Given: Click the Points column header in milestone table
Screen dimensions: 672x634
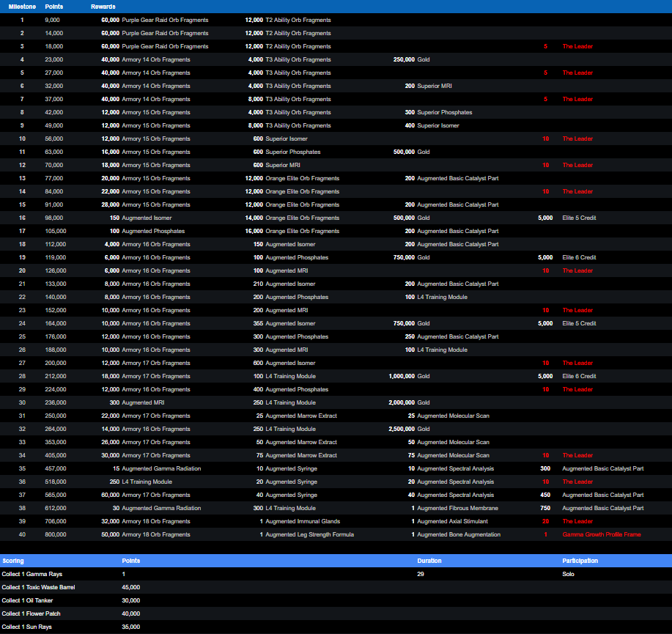Looking at the screenshot, I should 53,7.
